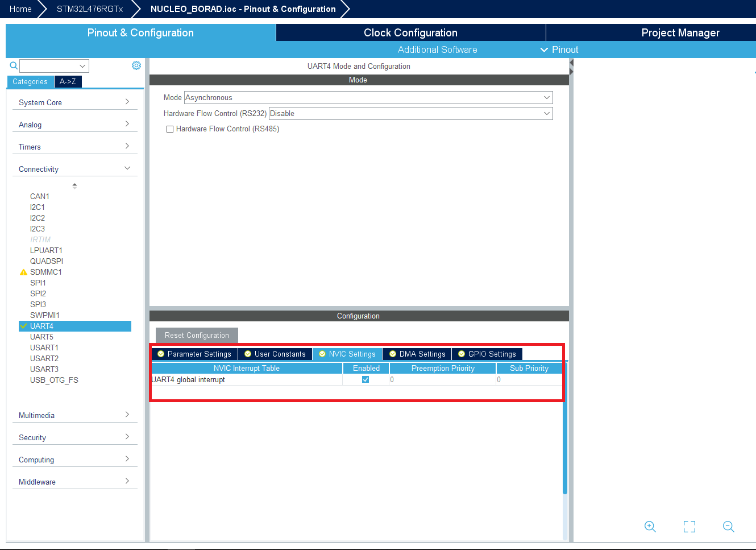Expand the System Core category
Image resolution: width=756 pixels, height=550 pixels.
tap(74, 102)
